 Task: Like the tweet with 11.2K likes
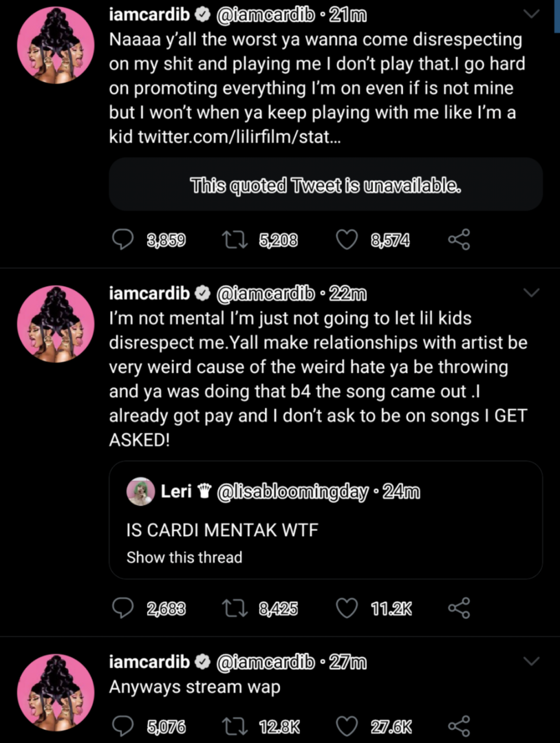347,608
